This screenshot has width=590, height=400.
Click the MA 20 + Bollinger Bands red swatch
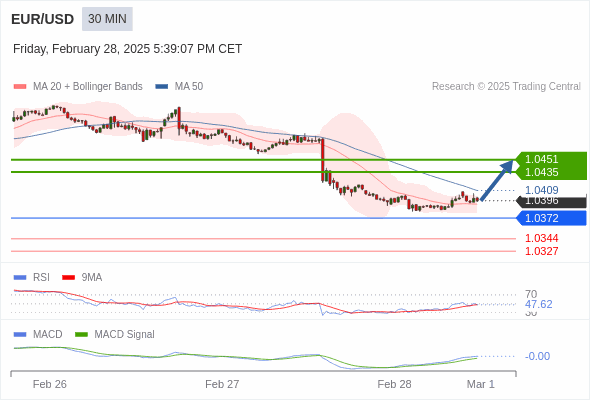[x=20, y=87]
